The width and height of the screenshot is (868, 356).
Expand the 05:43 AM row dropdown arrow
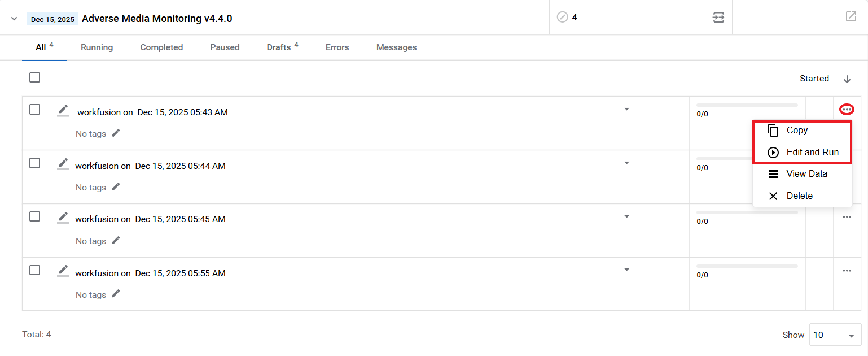point(626,109)
